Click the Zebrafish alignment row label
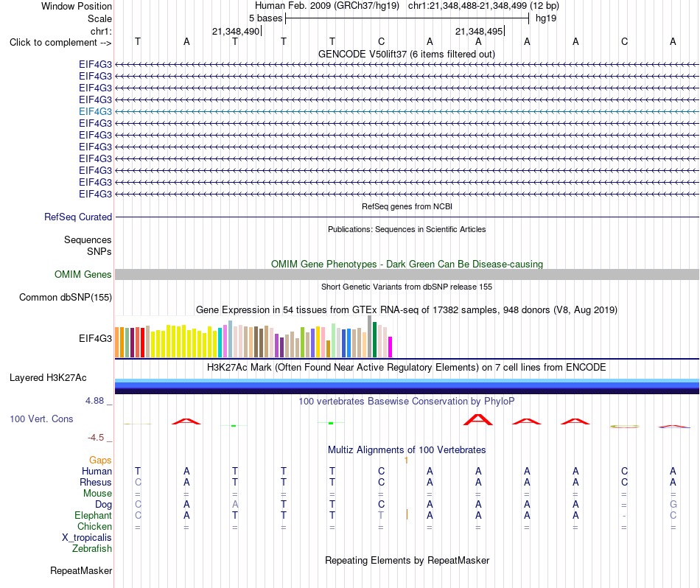 pyautogui.click(x=92, y=549)
